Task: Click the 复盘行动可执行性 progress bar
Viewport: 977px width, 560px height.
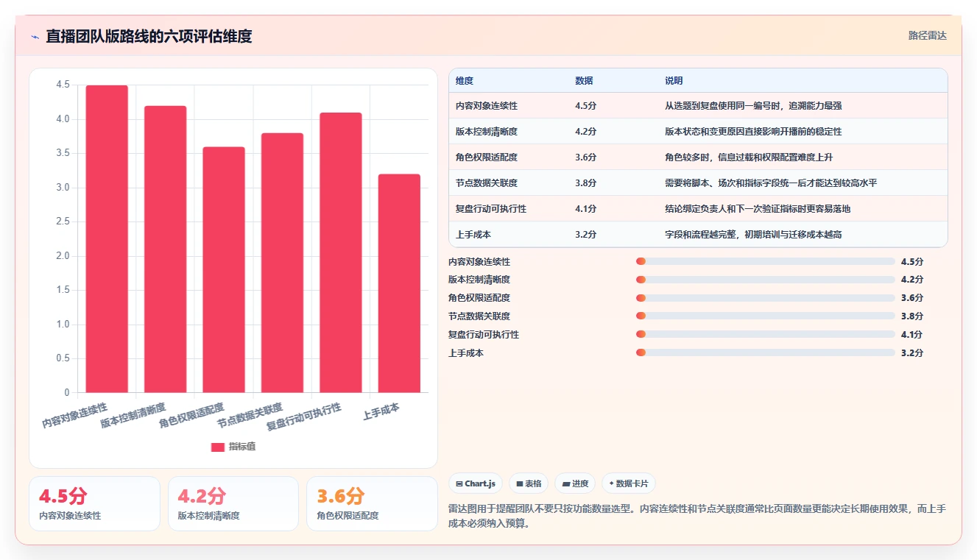Action: [766, 335]
